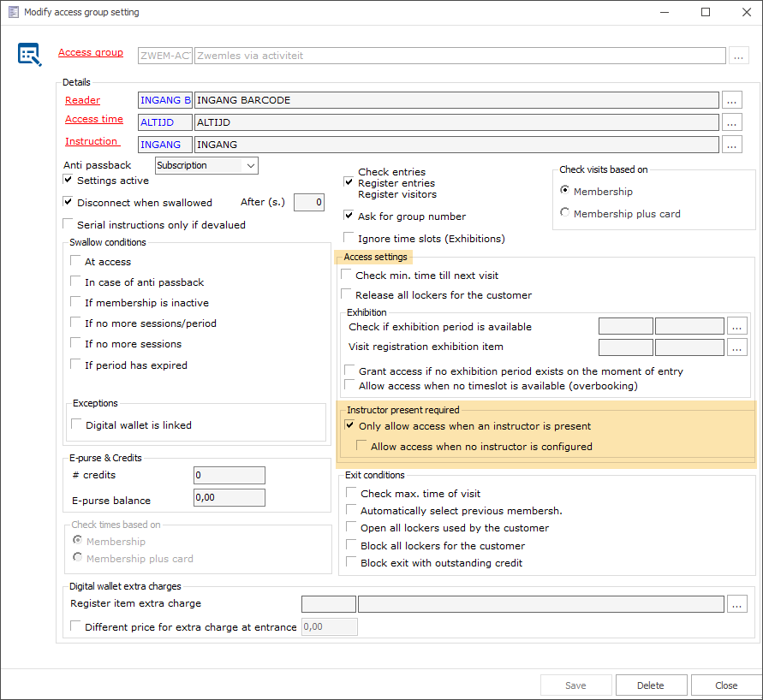Click the INGANG BARCODE description field
Viewport: 763px width, 700px height.
click(x=456, y=100)
